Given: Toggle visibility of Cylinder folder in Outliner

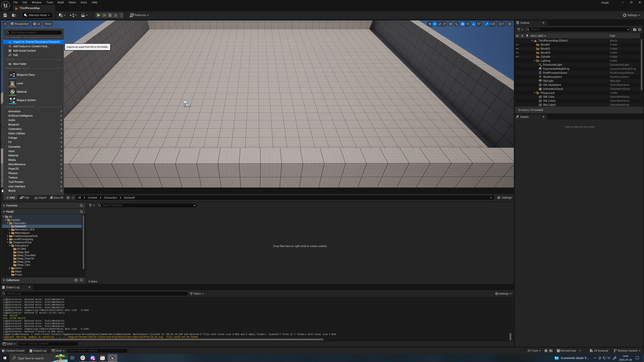Looking at the screenshot, I should tap(517, 57).
